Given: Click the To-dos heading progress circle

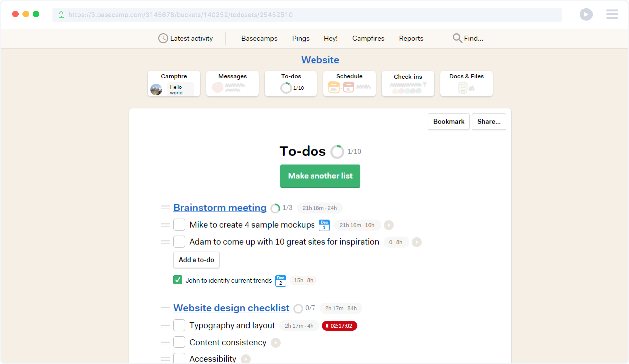Looking at the screenshot, I should 337,152.
